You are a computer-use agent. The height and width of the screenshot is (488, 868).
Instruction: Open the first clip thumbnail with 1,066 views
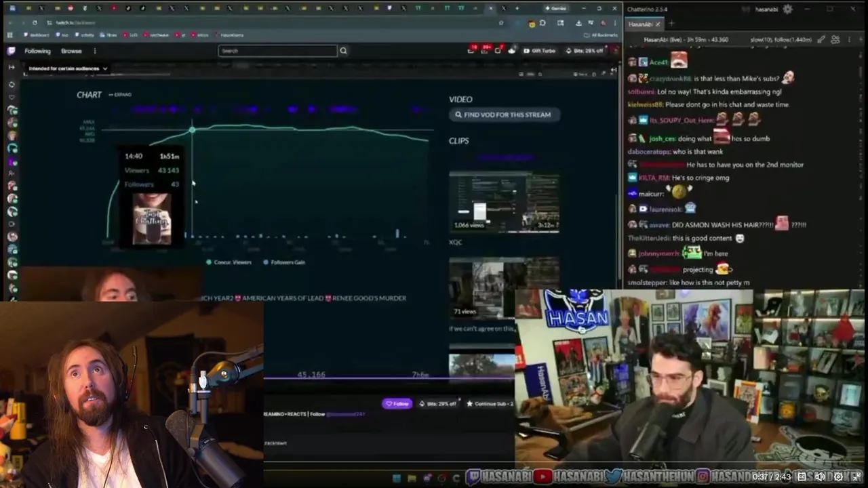[x=504, y=201]
